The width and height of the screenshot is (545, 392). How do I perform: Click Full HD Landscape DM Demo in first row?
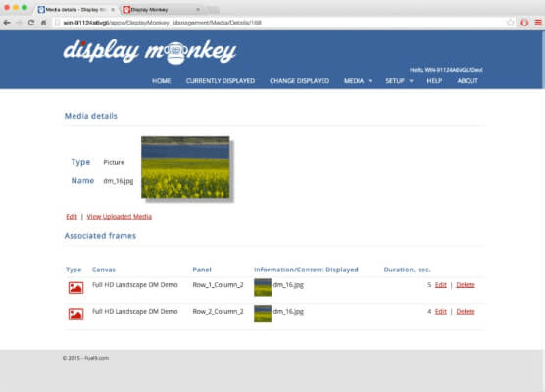pyautogui.click(x=135, y=285)
